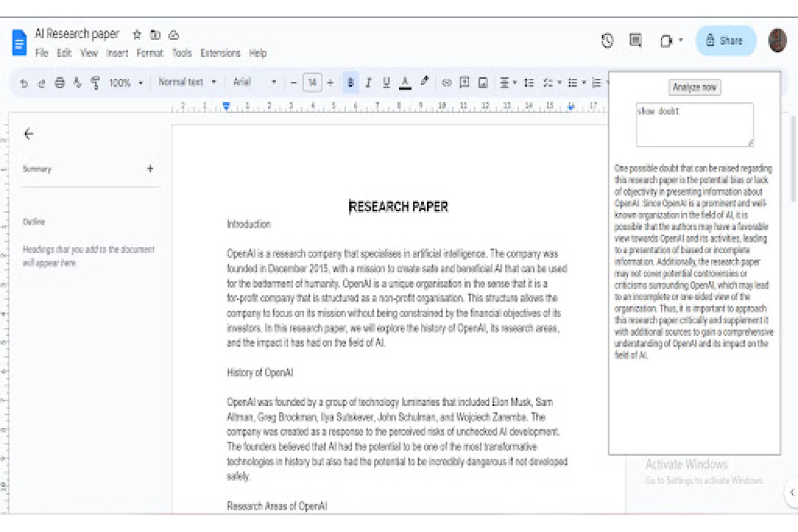Open the Extensions menu
Screen dimensions: 798x532
pyautogui.click(x=220, y=53)
